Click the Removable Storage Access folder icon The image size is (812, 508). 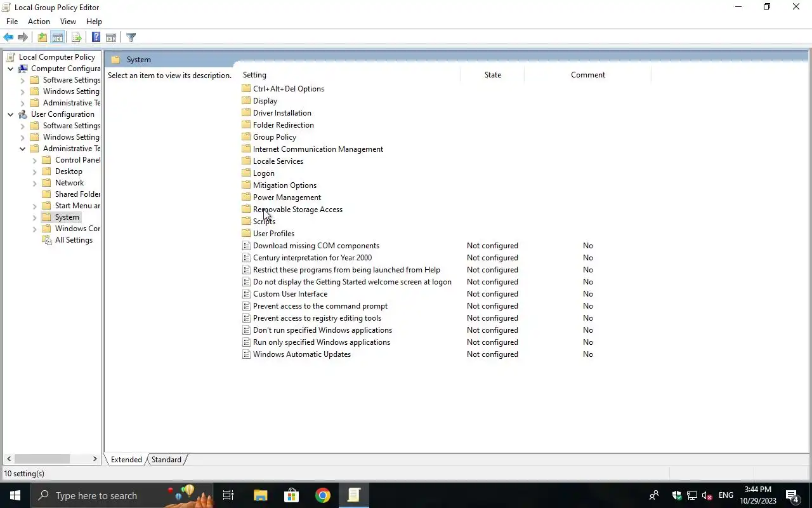point(247,210)
